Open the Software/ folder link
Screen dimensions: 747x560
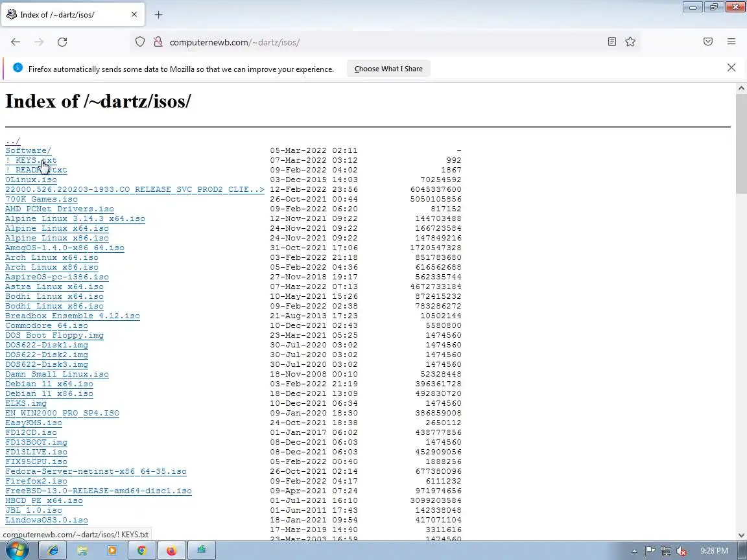coord(28,150)
